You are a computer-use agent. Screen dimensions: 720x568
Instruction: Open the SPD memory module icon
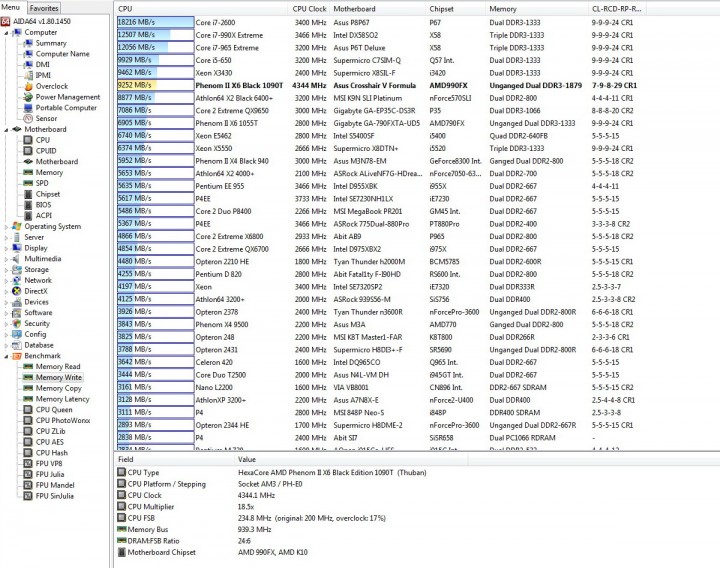click(28, 183)
